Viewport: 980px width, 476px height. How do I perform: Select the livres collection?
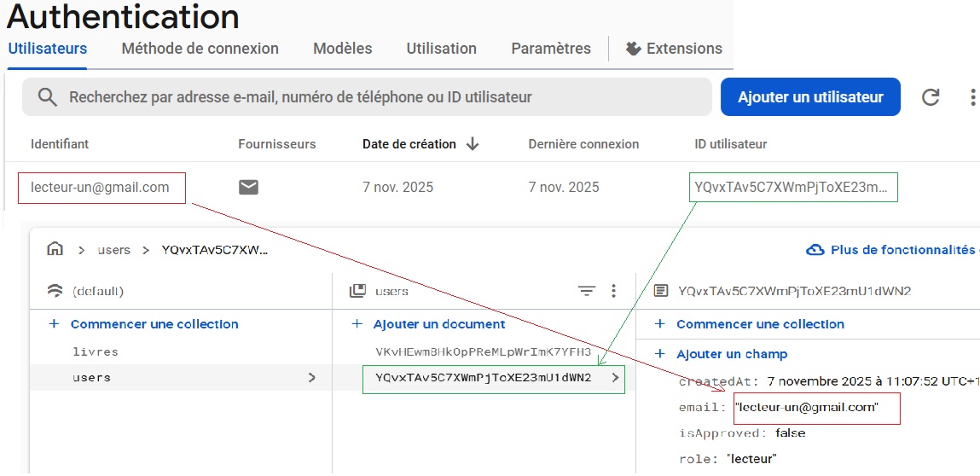pos(96,351)
